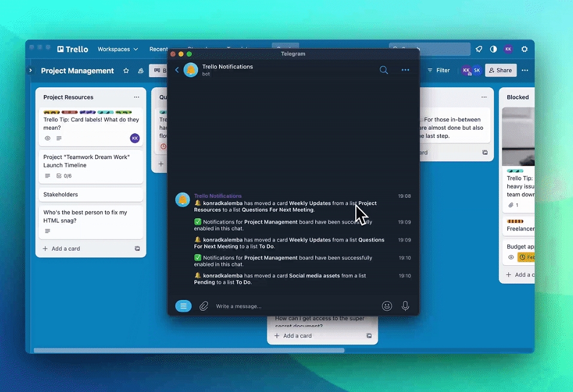Viewport: 573px width, 392px height.
Task: Click the plus icon under second Trello list
Action: [x=161, y=164]
